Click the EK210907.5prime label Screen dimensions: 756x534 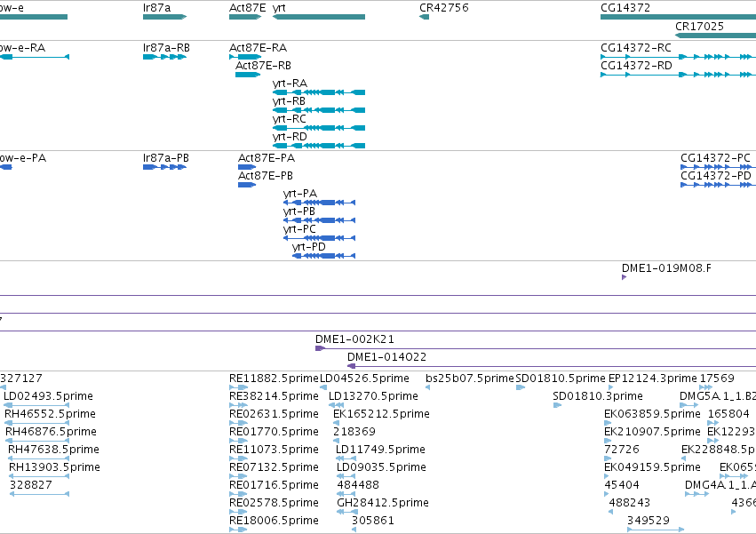click(x=652, y=432)
